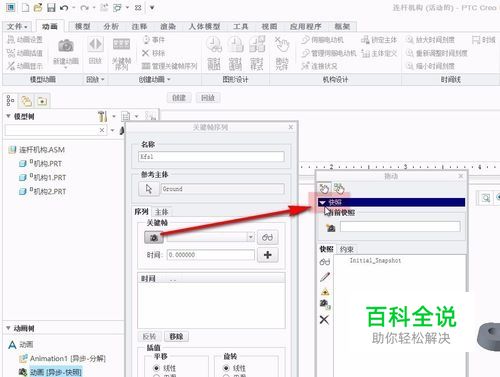The image size is (500, 377).
Task: Click the 反转 button in keyframe dialog
Action: tap(149, 336)
